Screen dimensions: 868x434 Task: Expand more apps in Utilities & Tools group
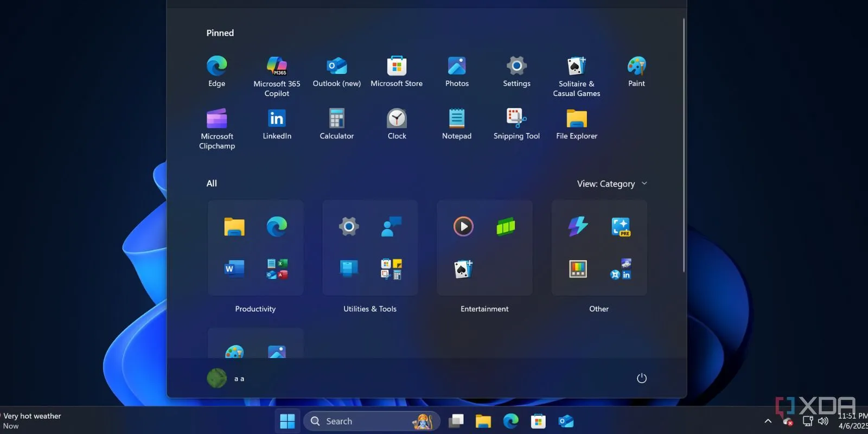coord(391,269)
